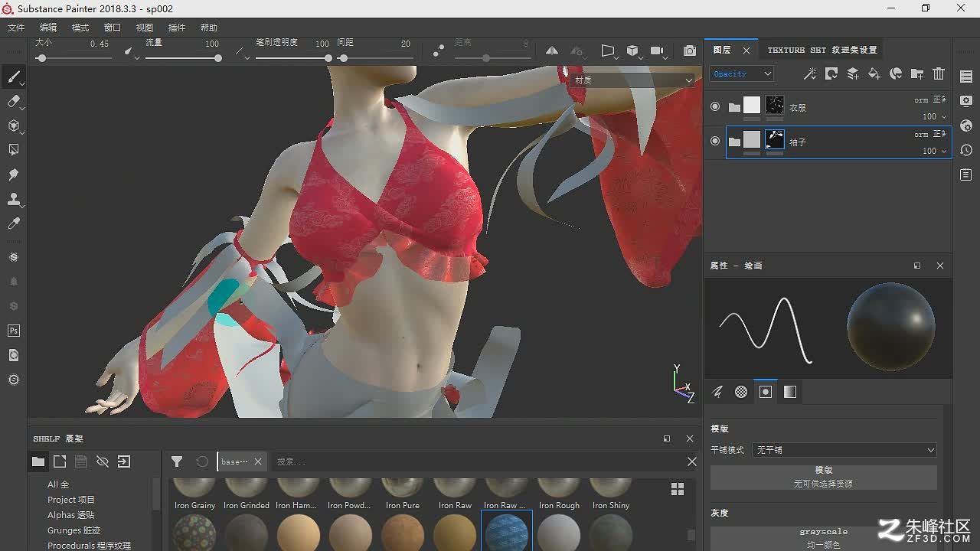
Task: Open Log side panel icon
Action: click(966, 174)
